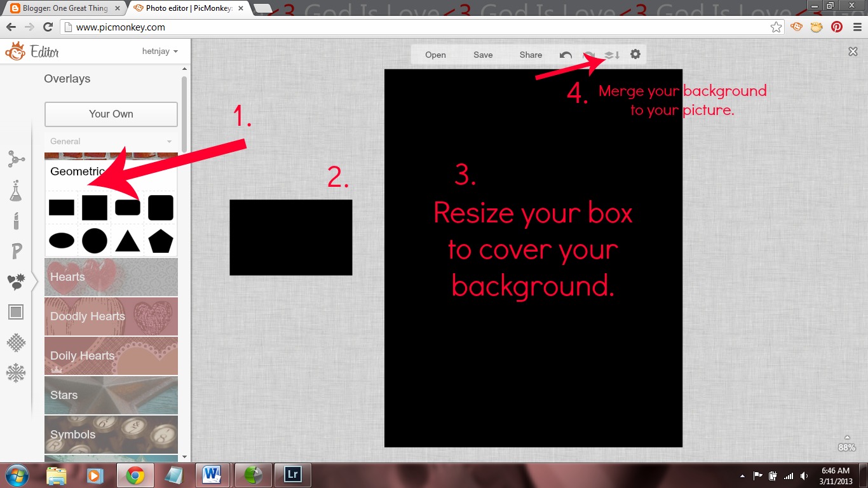Click the merge layers icon in toolbar
This screenshot has height=488, width=868.
[611, 55]
